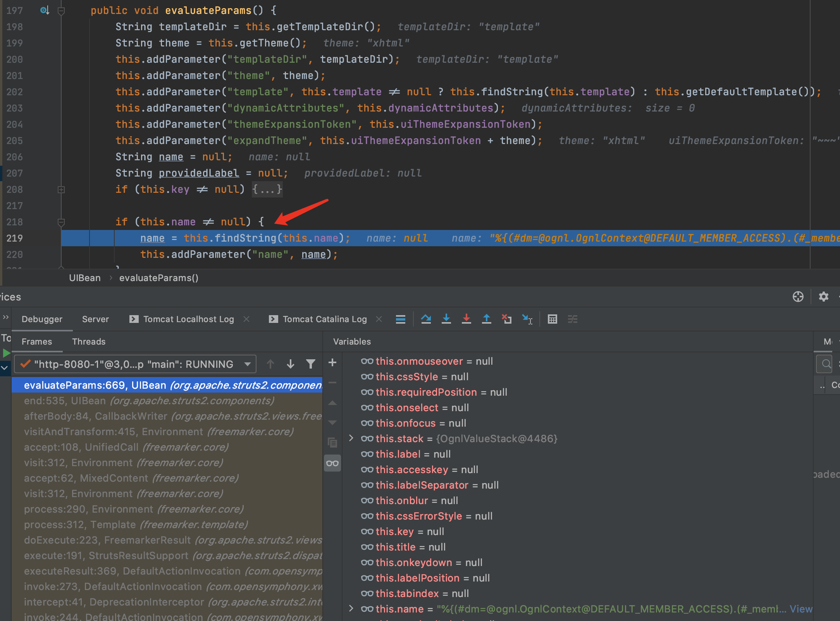This screenshot has width=840, height=621.
Task: Collapse the evaluateParams method fold at line 197
Action: point(61,11)
